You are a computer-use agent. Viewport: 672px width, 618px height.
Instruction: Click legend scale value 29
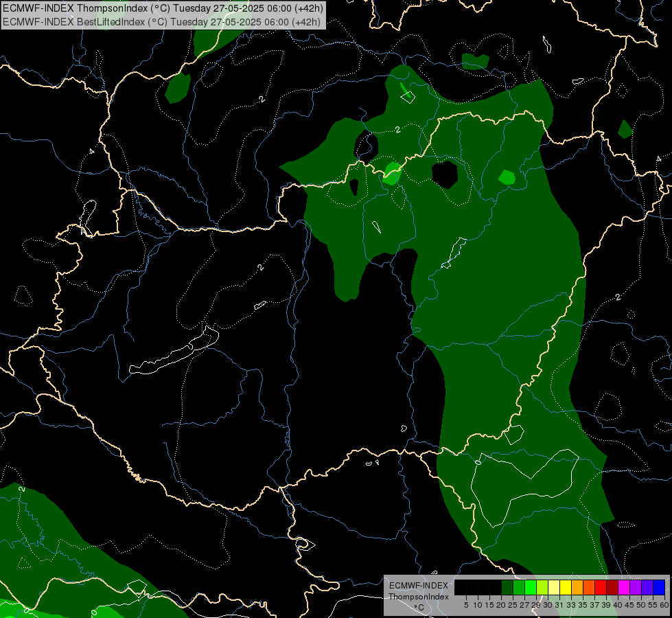535,605
